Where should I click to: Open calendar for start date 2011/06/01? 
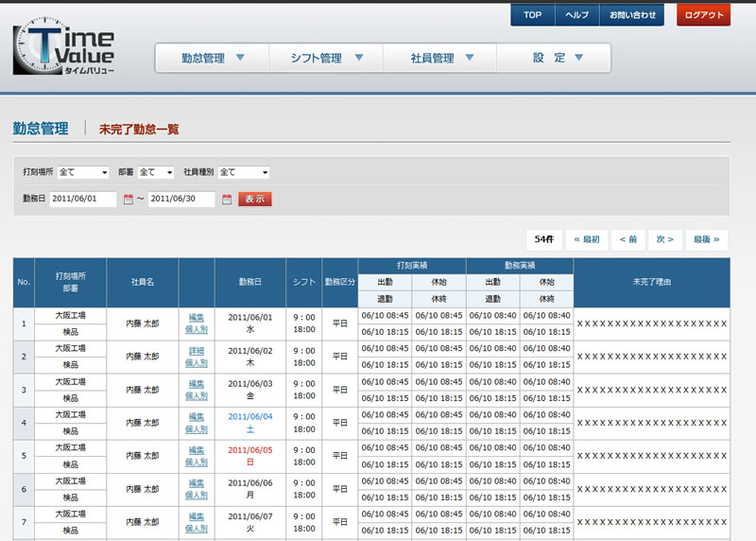(128, 199)
